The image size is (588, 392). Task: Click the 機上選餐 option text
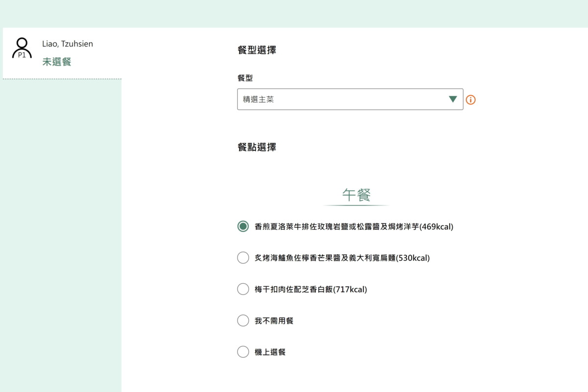click(x=270, y=352)
